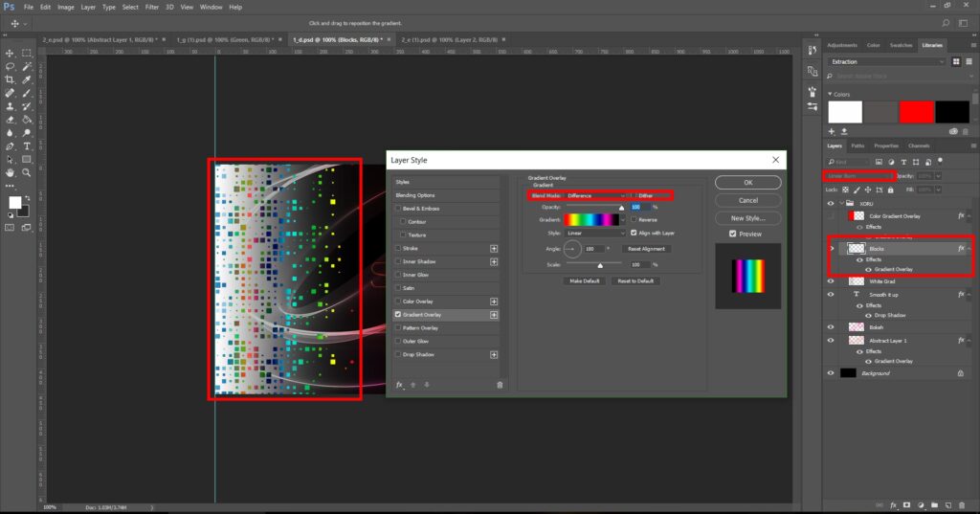Select the Zoom tool in toolbar

[x=27, y=173]
